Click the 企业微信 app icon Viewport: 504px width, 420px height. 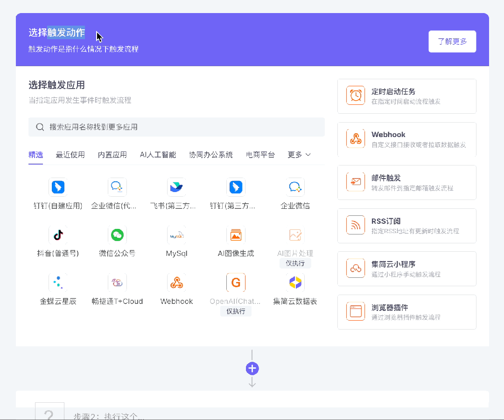[x=295, y=187]
